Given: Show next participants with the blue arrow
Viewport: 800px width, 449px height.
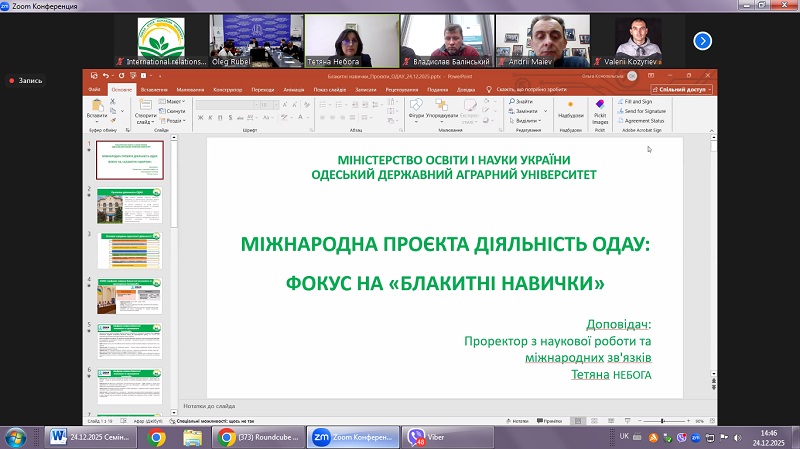Looking at the screenshot, I should tap(703, 41).
